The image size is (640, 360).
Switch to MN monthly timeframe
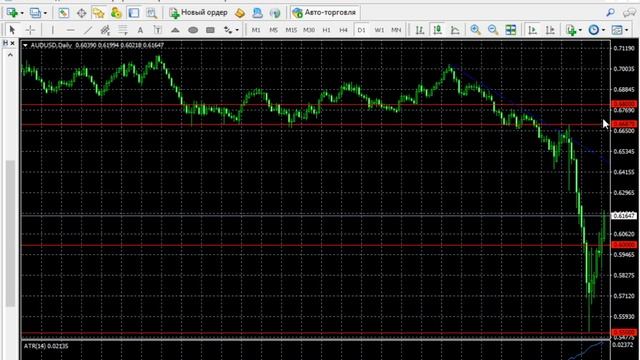pyautogui.click(x=396, y=30)
